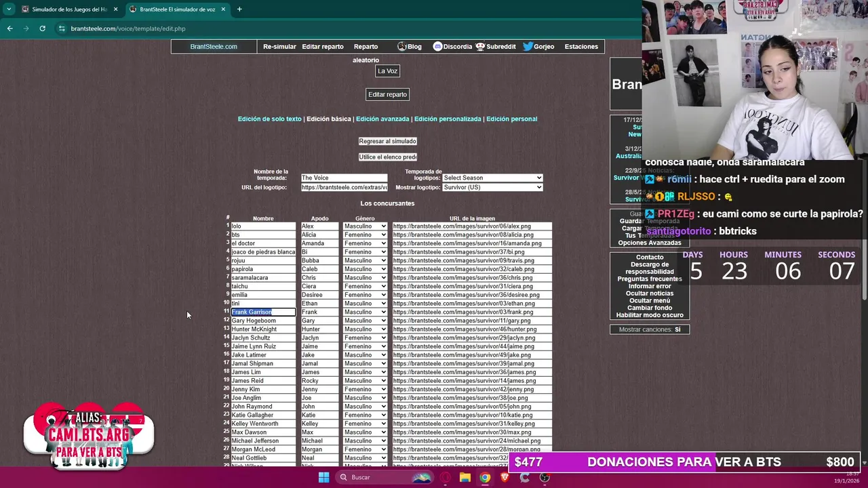Open Estaciones in the nav bar
Image resolution: width=868 pixels, height=488 pixels.
coord(581,47)
